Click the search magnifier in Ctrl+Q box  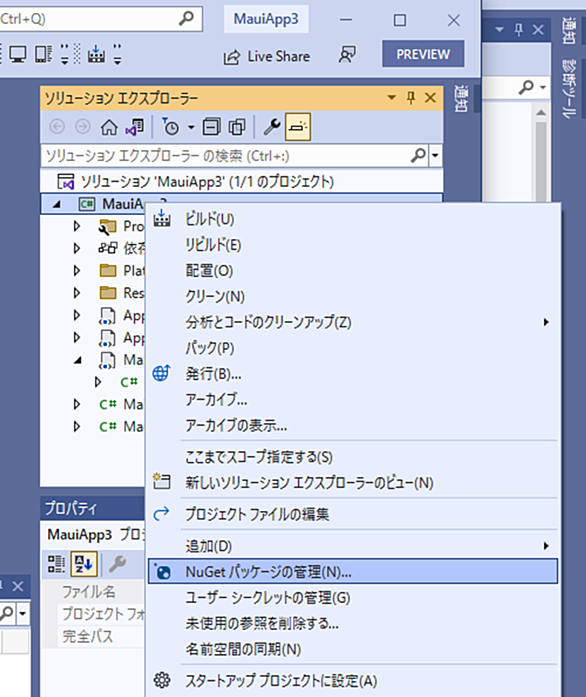[186, 18]
